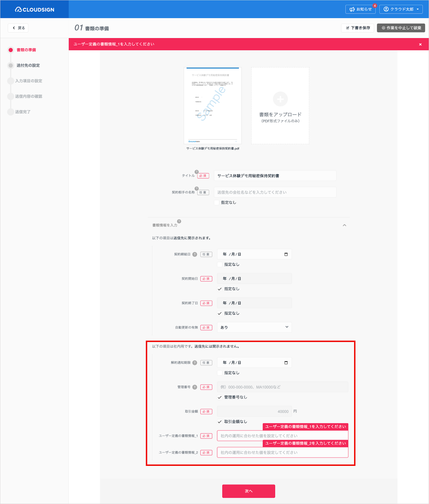Click the 契約相手の名称 input field
This screenshot has height=504, width=429.
pyautogui.click(x=275, y=192)
